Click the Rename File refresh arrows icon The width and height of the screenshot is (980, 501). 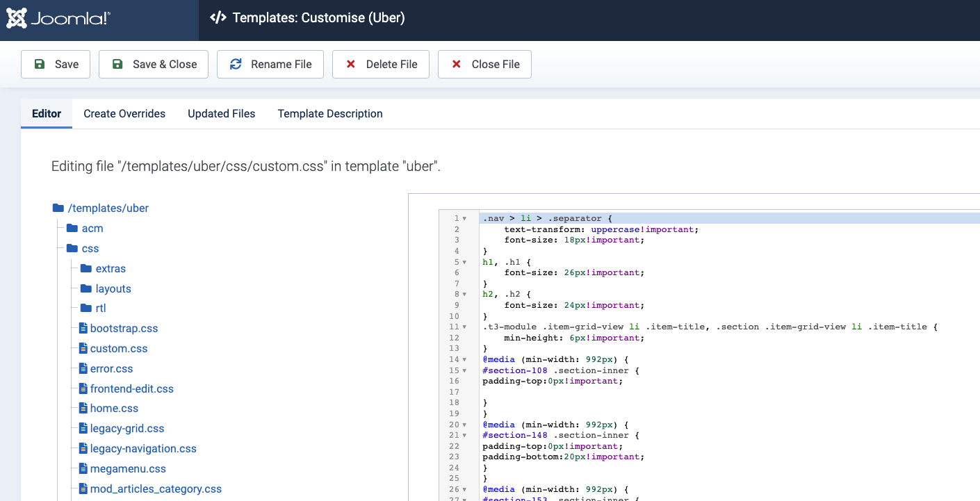(236, 64)
